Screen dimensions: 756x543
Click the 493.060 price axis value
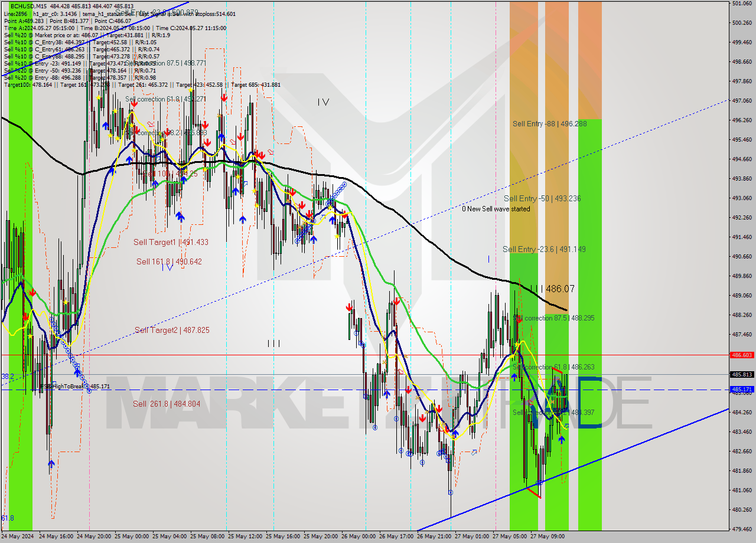tap(742, 198)
